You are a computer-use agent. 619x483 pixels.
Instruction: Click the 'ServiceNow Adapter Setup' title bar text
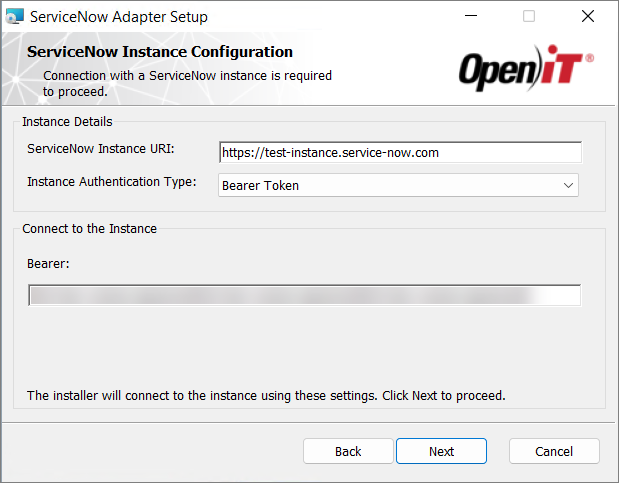tap(119, 17)
